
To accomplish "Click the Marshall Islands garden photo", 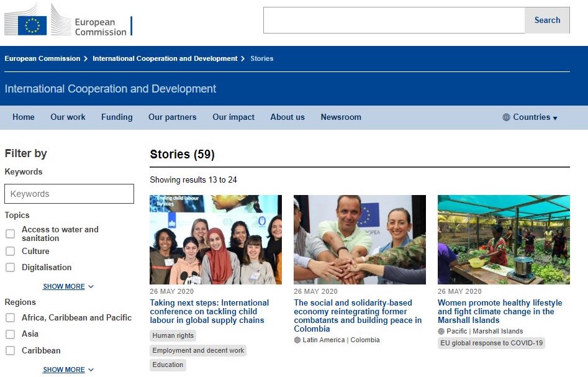I will pyautogui.click(x=504, y=240).
